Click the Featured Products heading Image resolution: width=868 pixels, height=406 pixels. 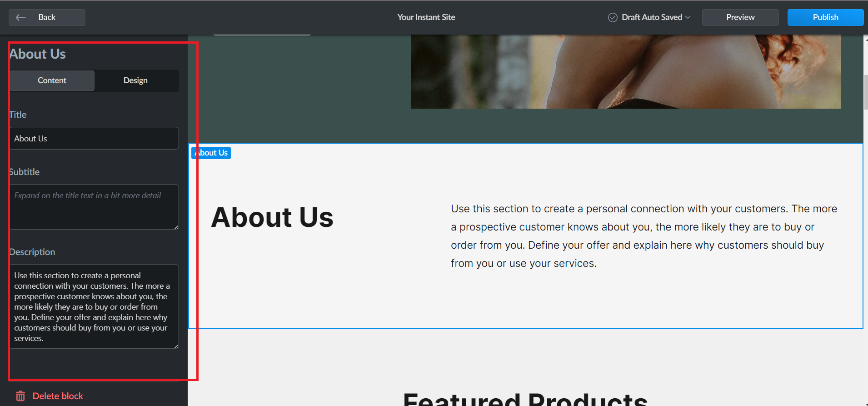coord(525,398)
